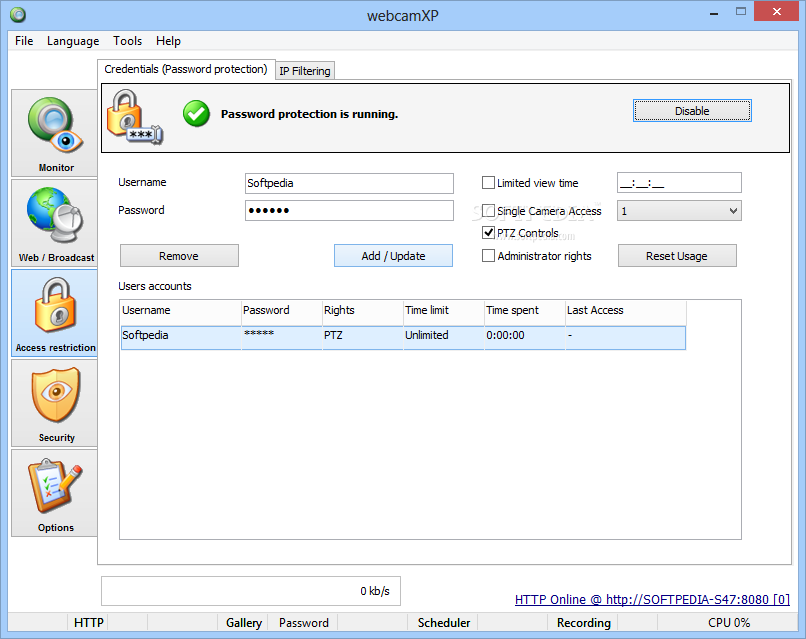
Task: Sort by the Rights column header
Action: point(363,311)
